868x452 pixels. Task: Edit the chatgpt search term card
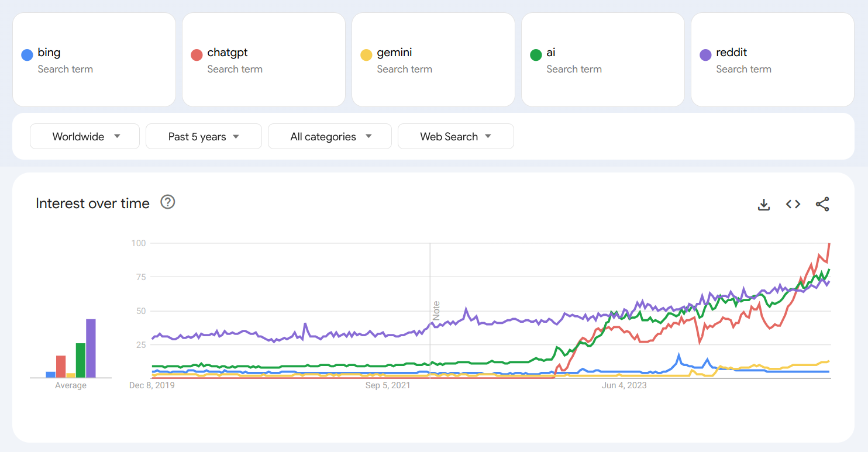pos(264,60)
